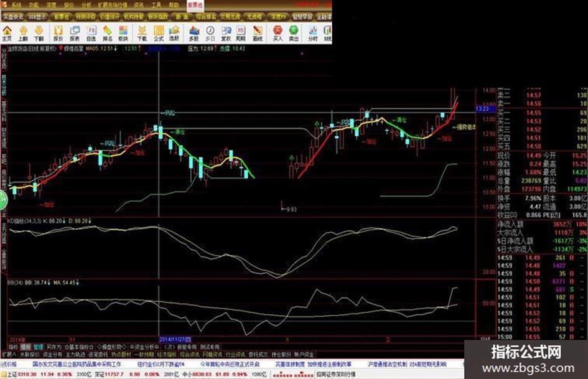Screen dimensions: 588x379
Task: Open the 报表 reports icon
Action: click(75, 33)
